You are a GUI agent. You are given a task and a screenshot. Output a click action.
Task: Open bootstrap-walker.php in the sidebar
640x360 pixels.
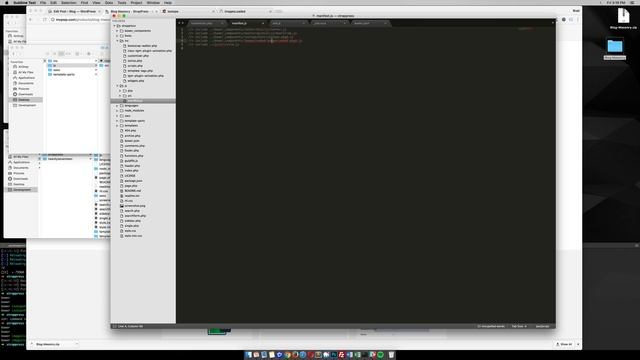pyautogui.click(x=142, y=46)
